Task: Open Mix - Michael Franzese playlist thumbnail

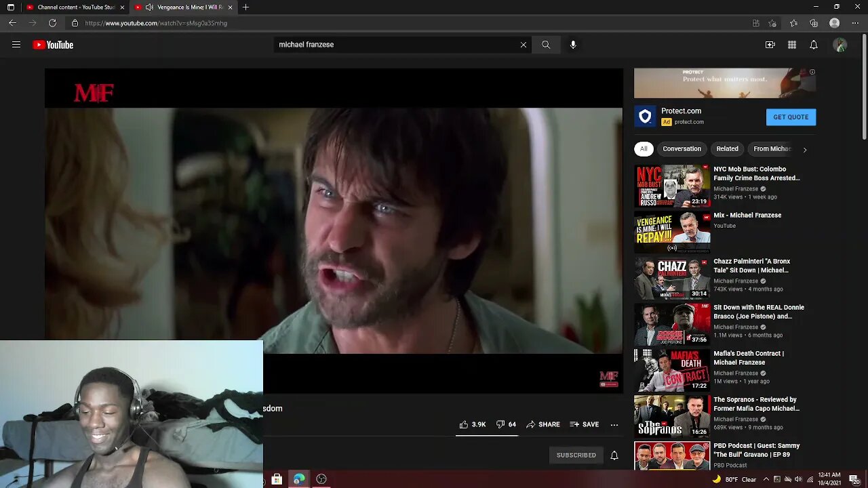Action: tap(672, 232)
